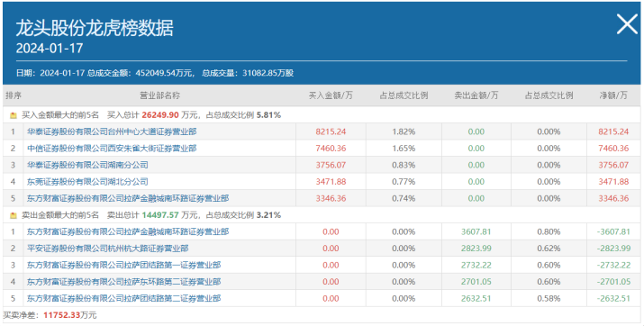
Task: Click the 2024-01-17 date under the title
Action: pyautogui.click(x=50, y=48)
